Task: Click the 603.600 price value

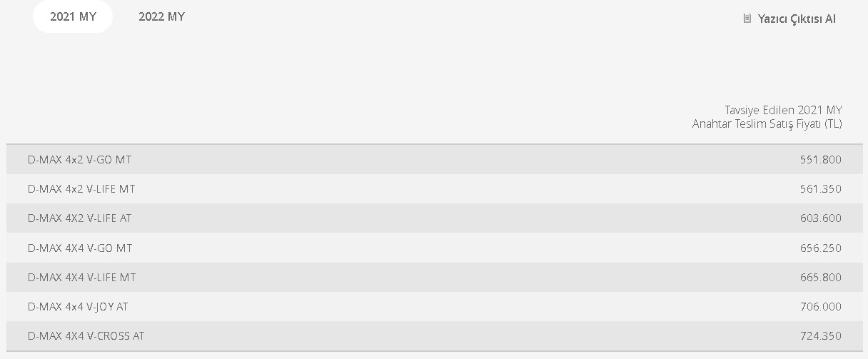Action: (821, 218)
